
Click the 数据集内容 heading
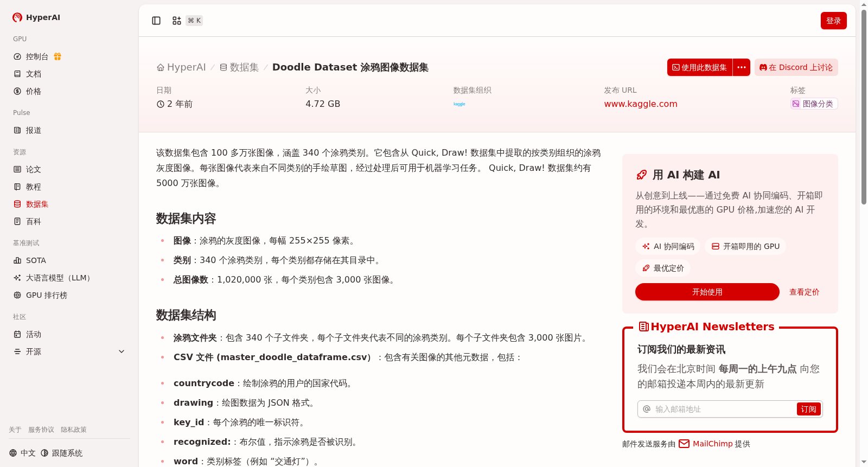coord(186,219)
